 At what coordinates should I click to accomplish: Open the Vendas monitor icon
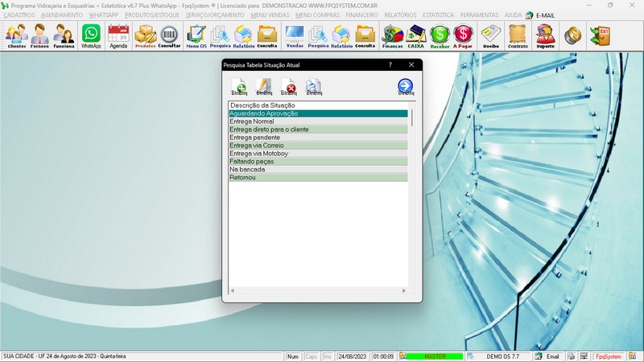[295, 36]
